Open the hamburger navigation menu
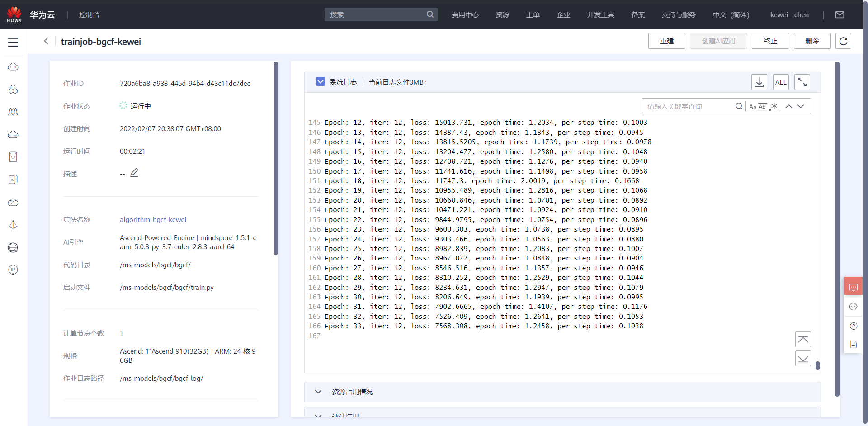The height and width of the screenshot is (426, 868). [13, 42]
